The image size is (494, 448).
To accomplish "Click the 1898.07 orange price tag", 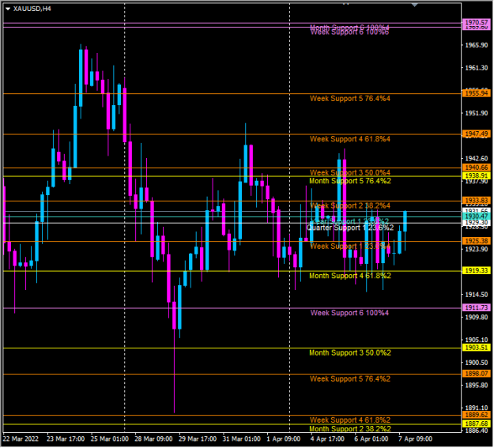I will (x=477, y=374).
